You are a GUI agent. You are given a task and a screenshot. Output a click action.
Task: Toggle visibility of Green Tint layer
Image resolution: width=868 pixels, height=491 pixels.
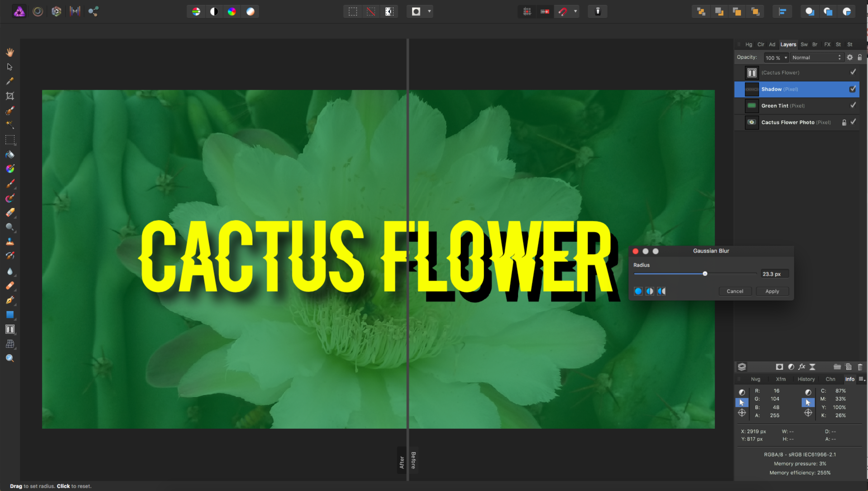coord(853,105)
